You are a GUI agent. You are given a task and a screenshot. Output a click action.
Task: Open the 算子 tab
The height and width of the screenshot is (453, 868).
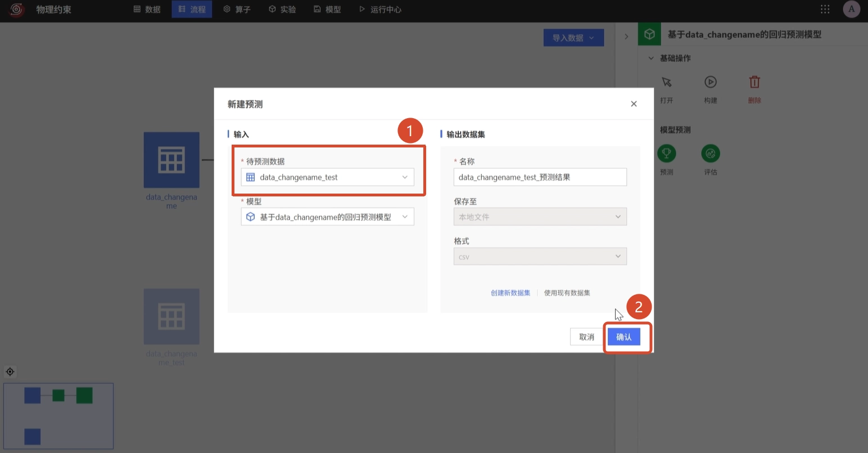tap(237, 10)
